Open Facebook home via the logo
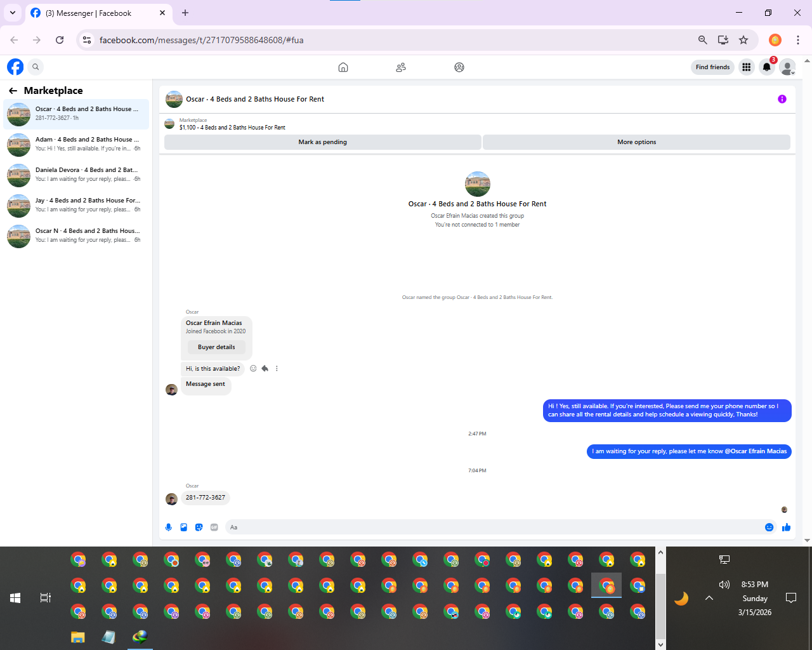812x650 pixels. point(15,67)
